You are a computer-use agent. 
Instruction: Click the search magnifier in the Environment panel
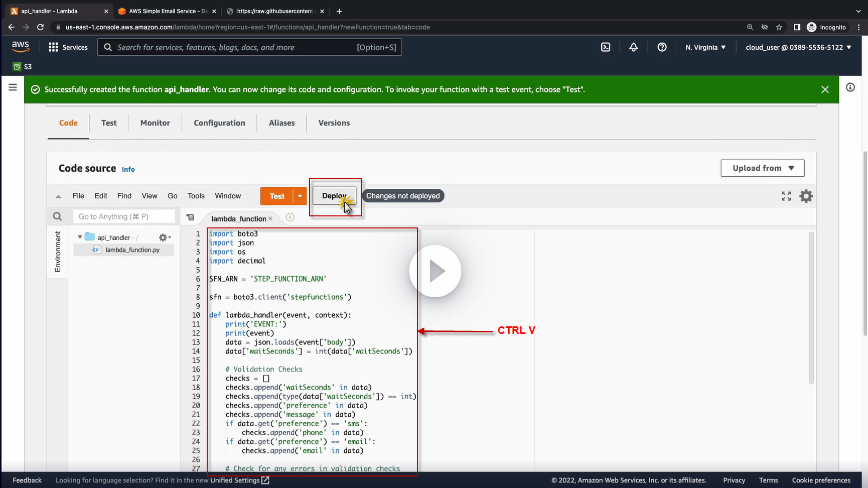57,216
